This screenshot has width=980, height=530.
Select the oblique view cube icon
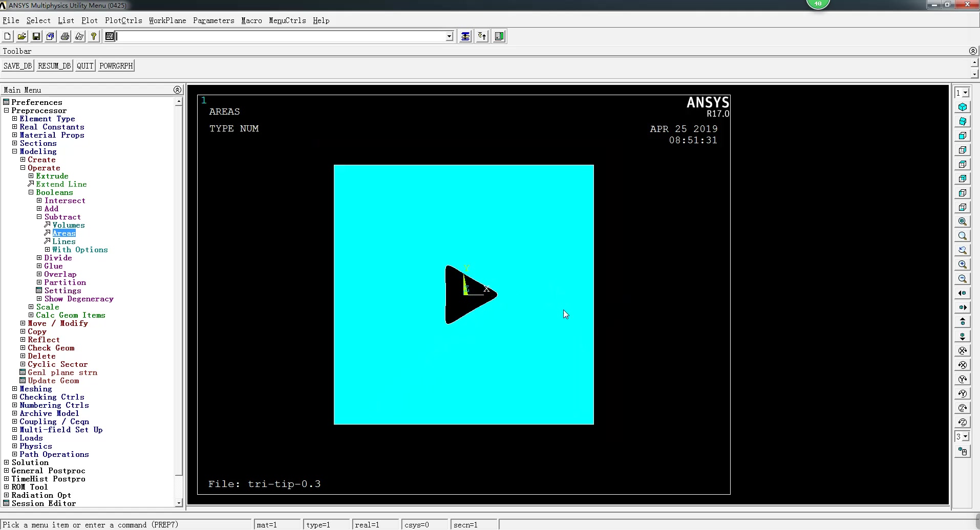pos(963,122)
